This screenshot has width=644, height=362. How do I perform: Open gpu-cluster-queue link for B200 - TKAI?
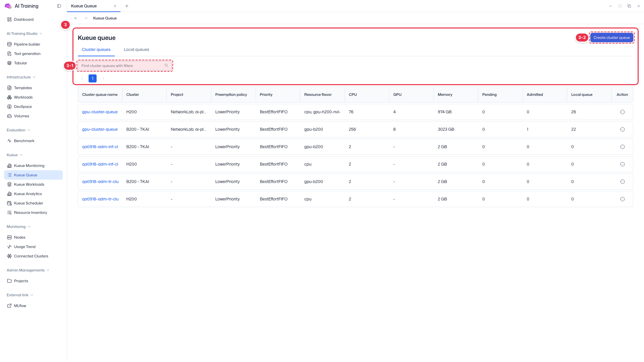pyautogui.click(x=100, y=129)
